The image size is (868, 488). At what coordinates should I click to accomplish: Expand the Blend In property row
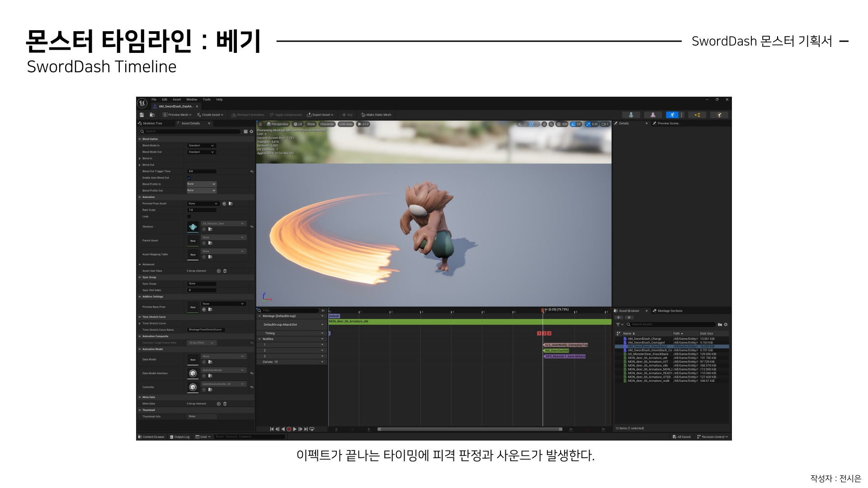140,159
